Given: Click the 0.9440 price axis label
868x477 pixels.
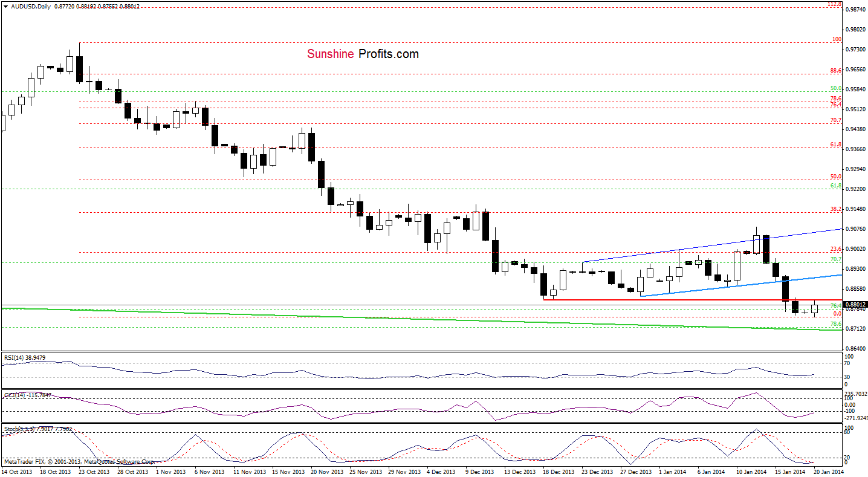Looking at the screenshot, I should pos(855,129).
